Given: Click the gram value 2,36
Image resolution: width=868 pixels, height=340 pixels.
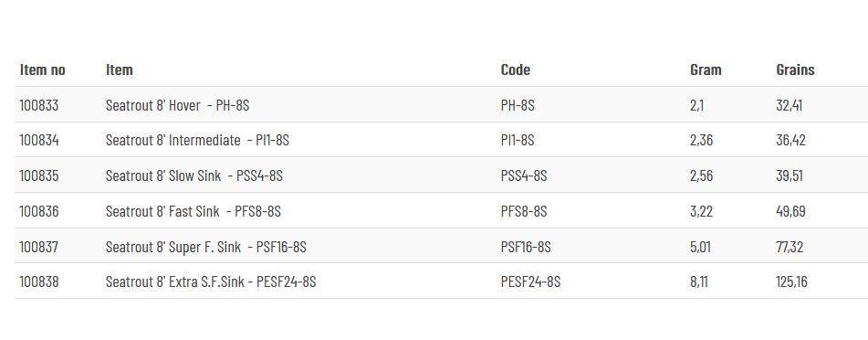Looking at the screenshot, I should tap(701, 140).
